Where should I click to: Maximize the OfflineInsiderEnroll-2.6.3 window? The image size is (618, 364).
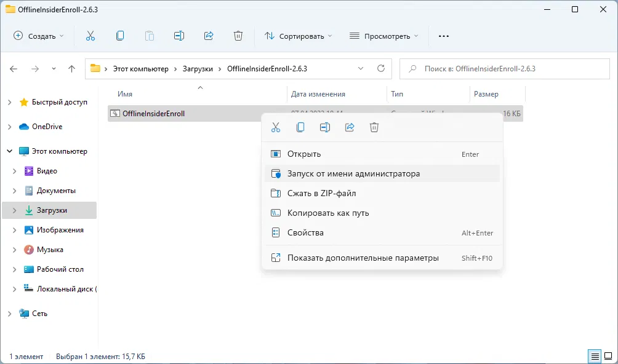(x=575, y=9)
